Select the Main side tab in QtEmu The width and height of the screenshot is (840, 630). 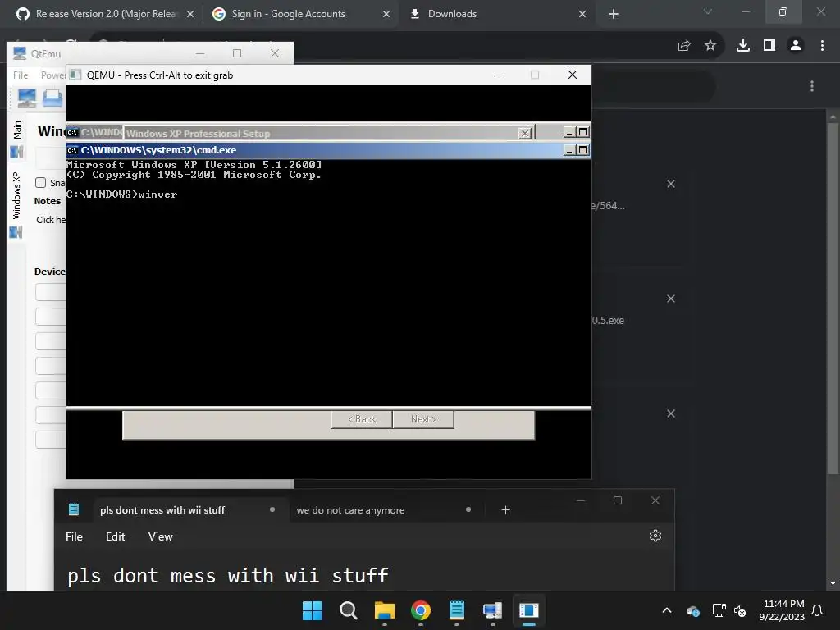point(16,139)
